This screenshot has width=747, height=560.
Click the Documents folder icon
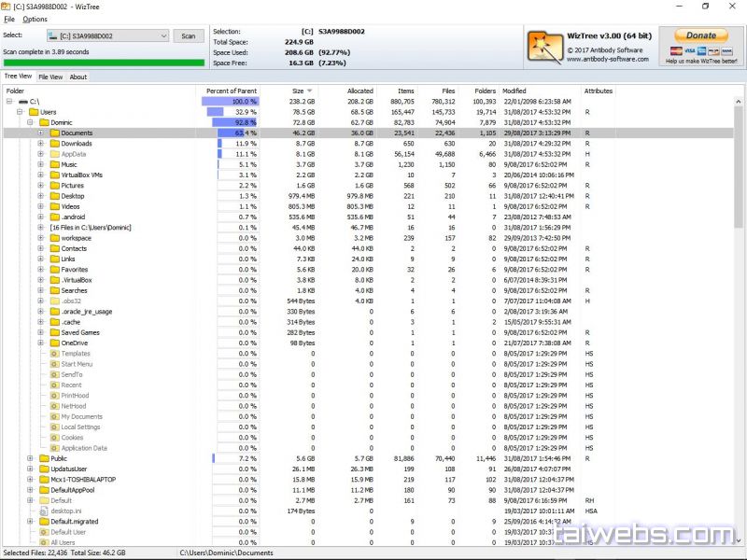tap(54, 133)
